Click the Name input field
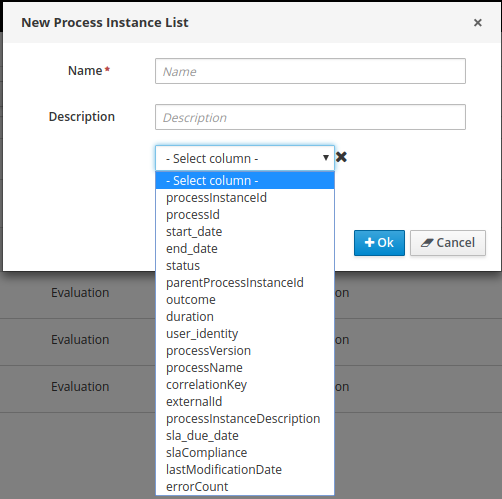Viewport: 502px width, 499px height. (310, 71)
